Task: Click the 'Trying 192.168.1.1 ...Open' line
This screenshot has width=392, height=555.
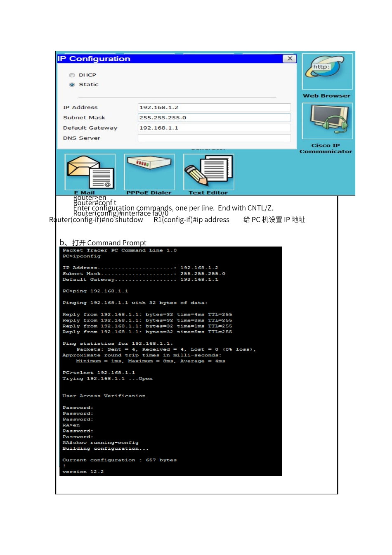Action: 108,379
